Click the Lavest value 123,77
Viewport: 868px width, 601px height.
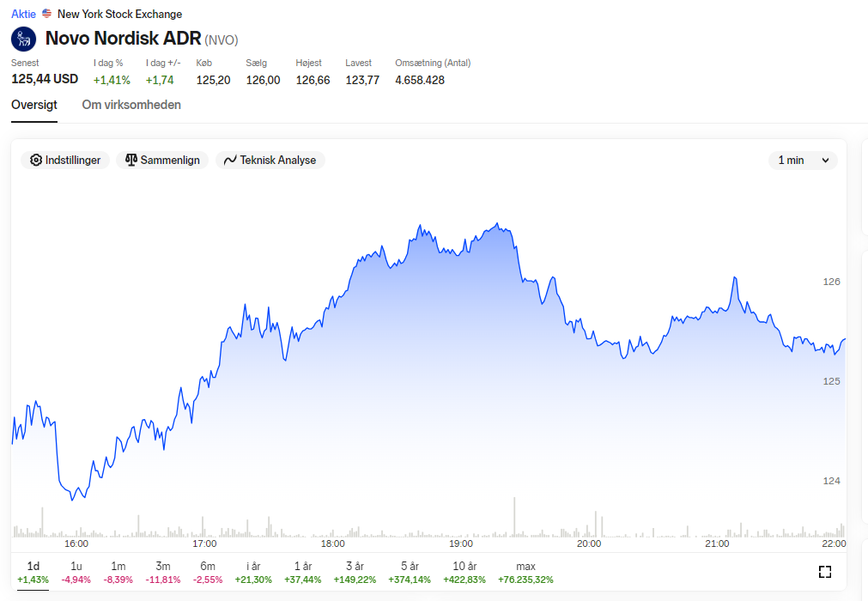coord(362,80)
